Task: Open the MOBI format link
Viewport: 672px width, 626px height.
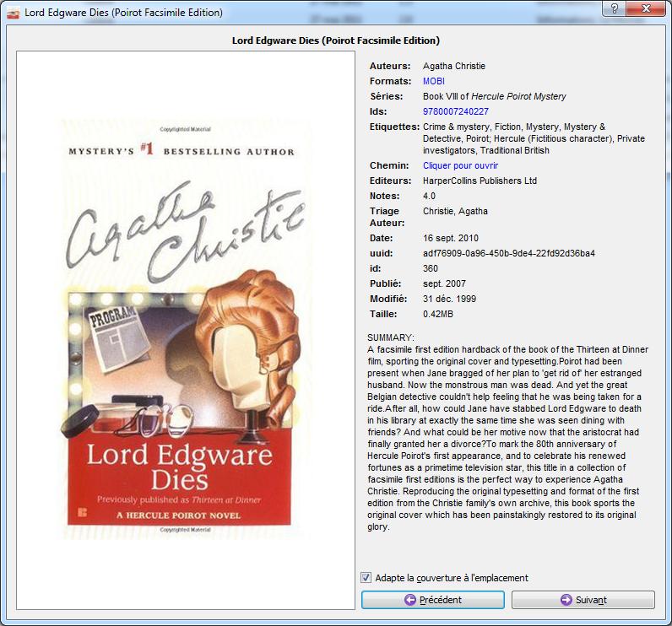Action: (434, 81)
